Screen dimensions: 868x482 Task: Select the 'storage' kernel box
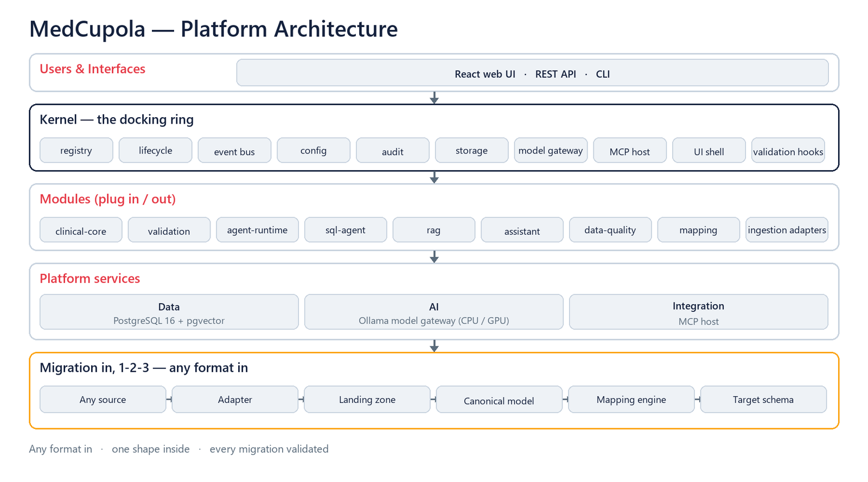pyautogui.click(x=472, y=150)
